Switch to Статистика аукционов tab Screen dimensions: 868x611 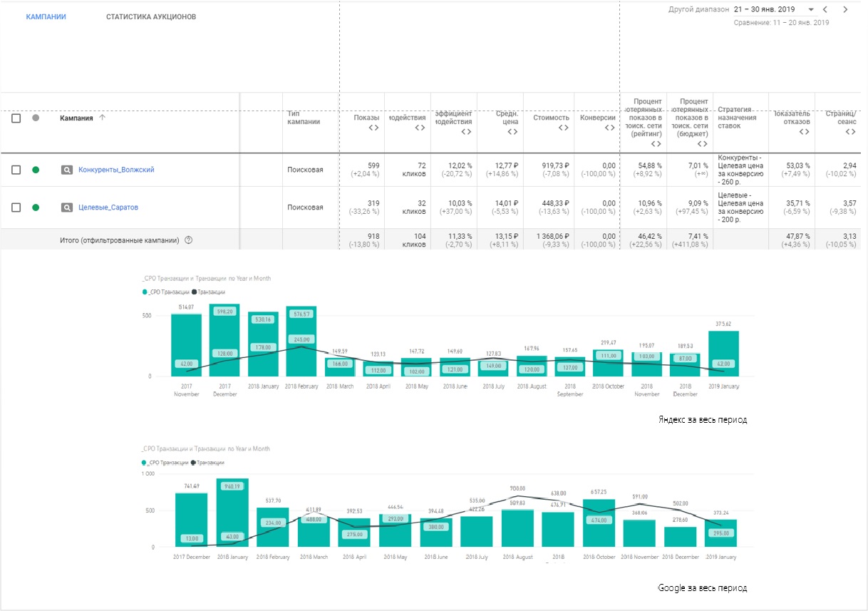coord(150,16)
